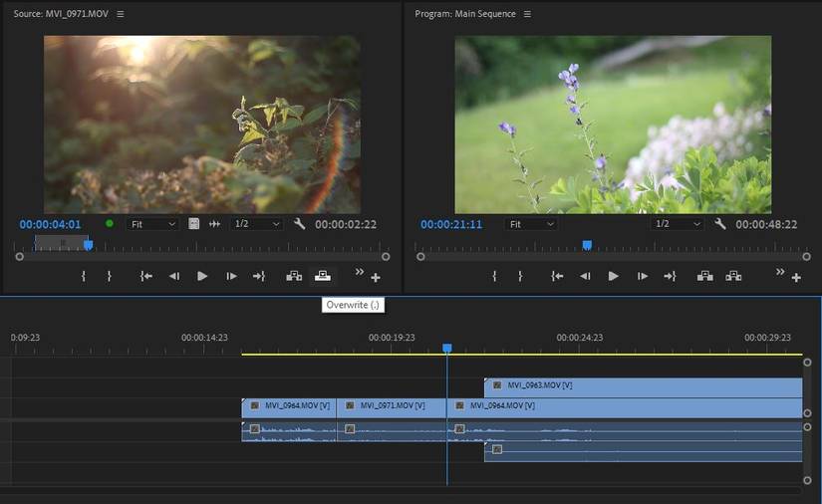Click the Program timecode 00:00:21:11
Screen dimensions: 822x504
coord(451,224)
